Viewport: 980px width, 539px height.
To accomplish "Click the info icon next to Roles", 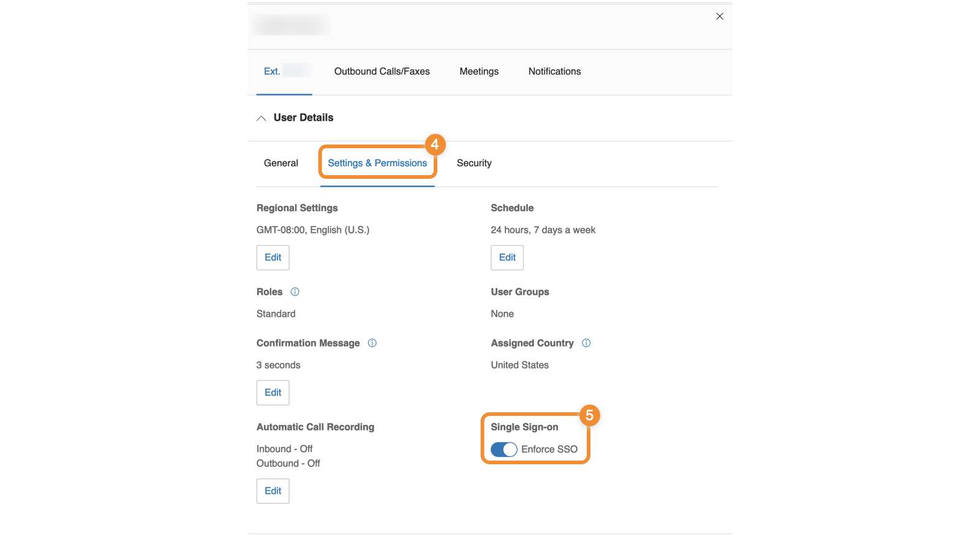I will tap(295, 292).
